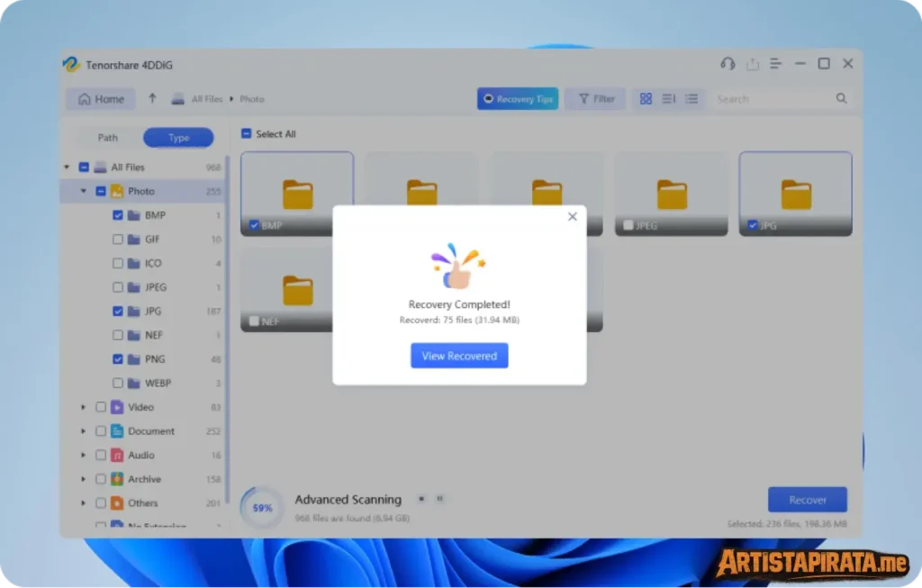
Task: Go up one folder level arrow
Action: 152,99
